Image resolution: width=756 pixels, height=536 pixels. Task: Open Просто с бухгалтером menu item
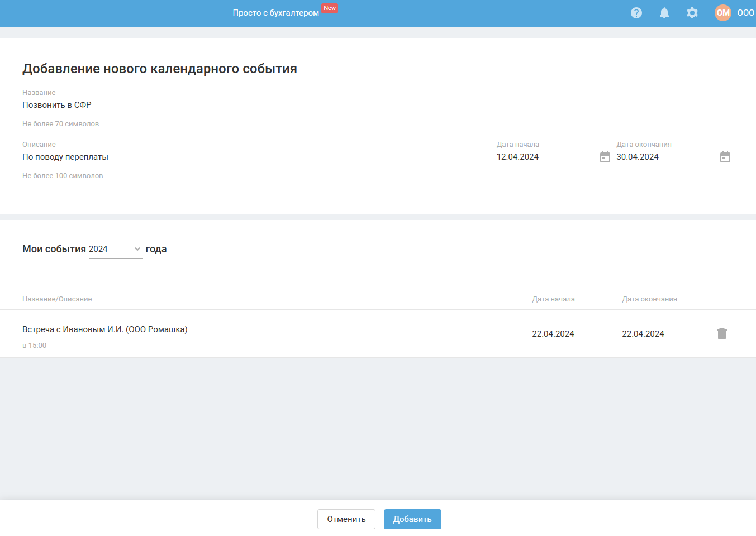(x=276, y=13)
